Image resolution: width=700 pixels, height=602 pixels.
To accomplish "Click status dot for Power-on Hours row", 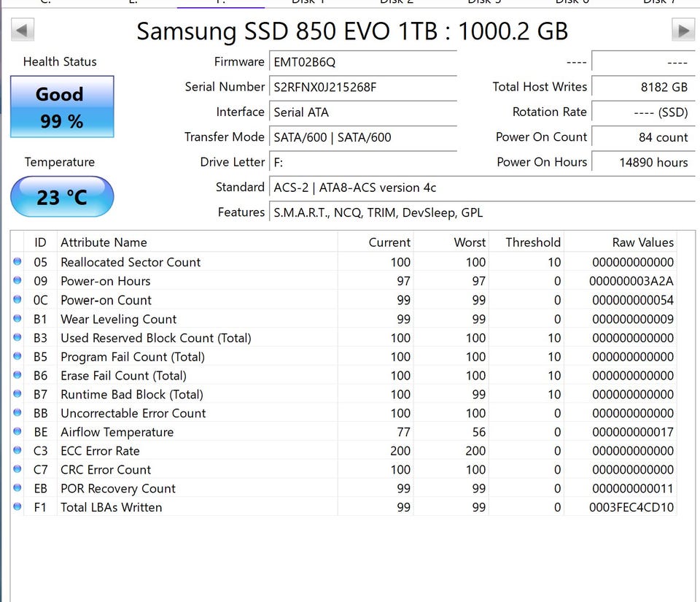I will (17, 280).
